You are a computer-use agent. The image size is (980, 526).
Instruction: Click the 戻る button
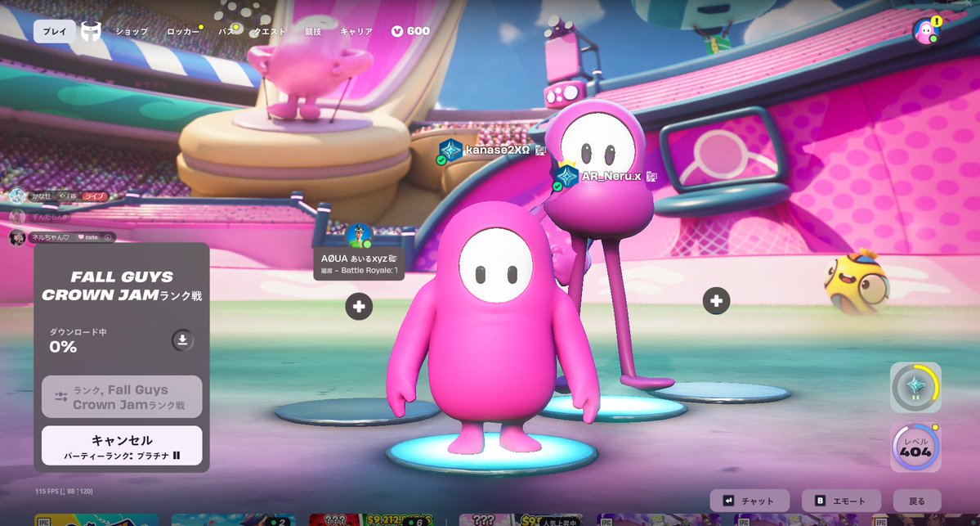click(917, 501)
